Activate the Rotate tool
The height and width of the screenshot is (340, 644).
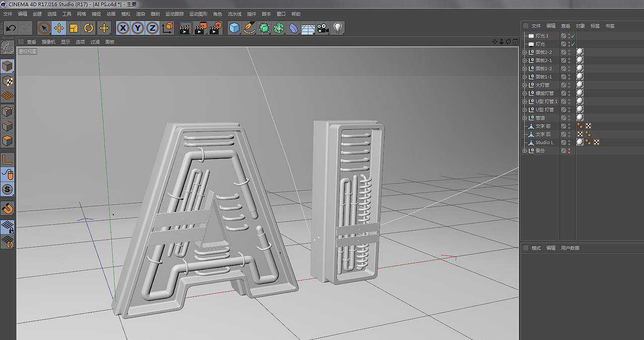(89, 28)
